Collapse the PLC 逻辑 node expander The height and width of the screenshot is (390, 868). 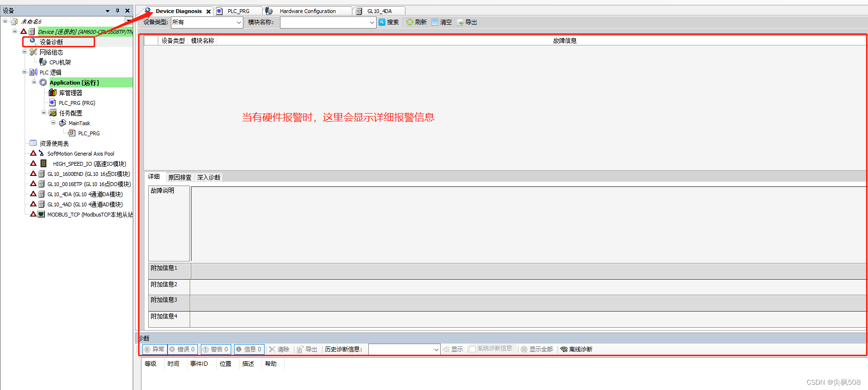point(25,72)
